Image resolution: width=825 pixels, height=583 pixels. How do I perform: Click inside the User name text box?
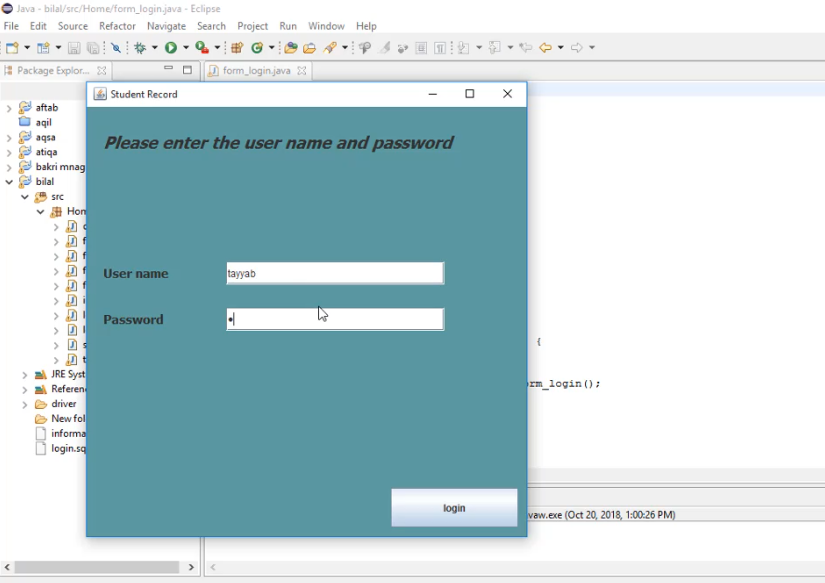click(335, 272)
